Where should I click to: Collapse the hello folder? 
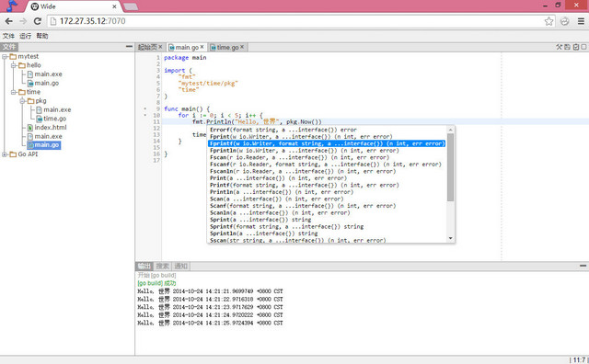(x=14, y=65)
